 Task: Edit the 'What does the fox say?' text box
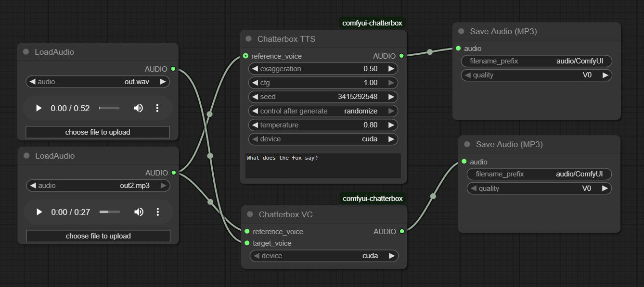[x=323, y=166]
